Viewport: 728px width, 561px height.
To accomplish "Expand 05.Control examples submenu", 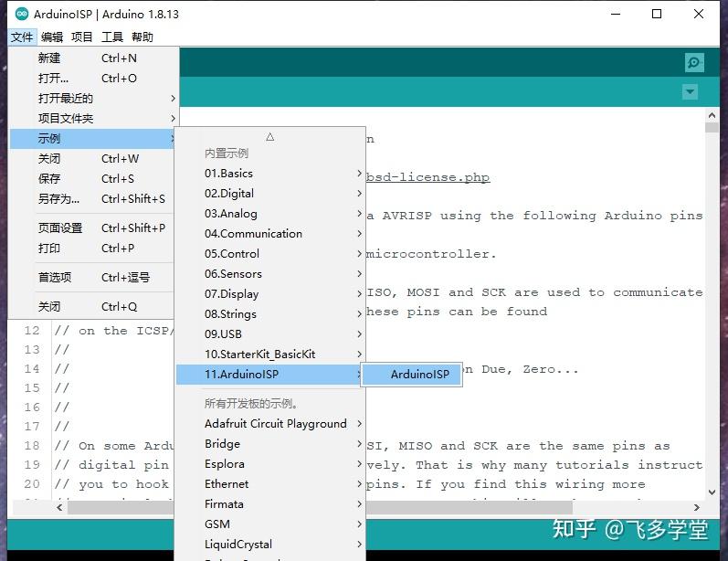I will tap(270, 254).
